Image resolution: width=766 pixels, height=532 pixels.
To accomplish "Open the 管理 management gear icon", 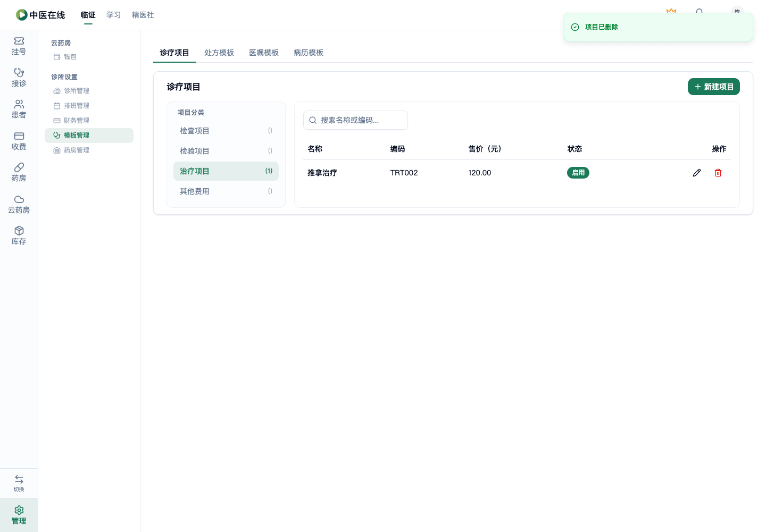I will click(19, 515).
